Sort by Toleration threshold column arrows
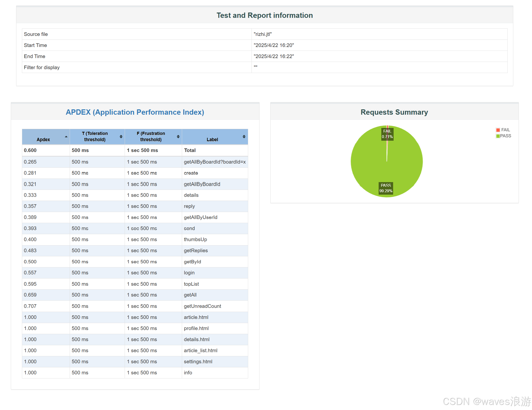This screenshot has height=410, width=532. (121, 137)
